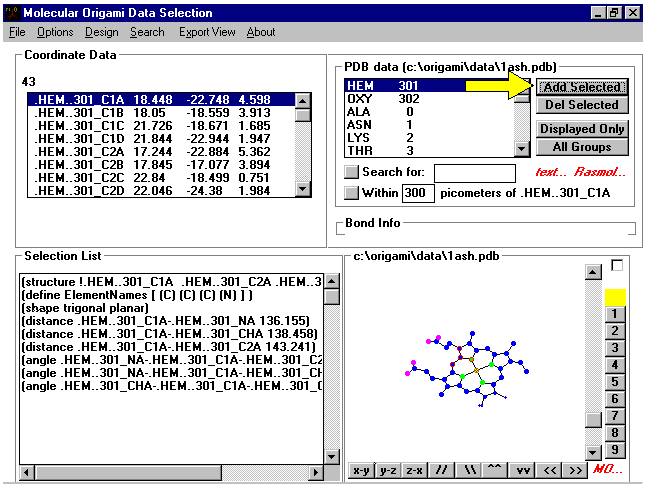
Task: Switch the molecule view to the y-z plane
Action: point(387,470)
